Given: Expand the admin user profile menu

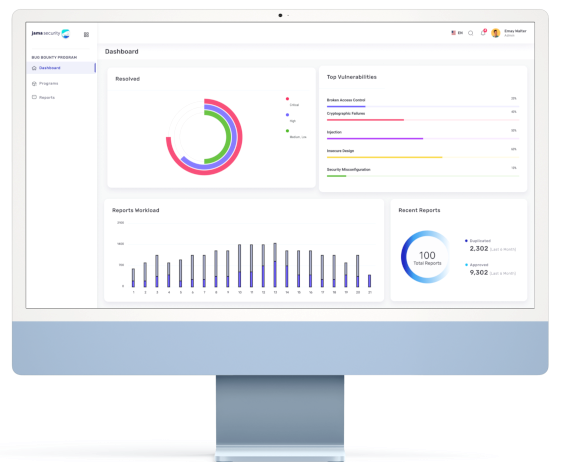Looking at the screenshot, I should 515,33.
